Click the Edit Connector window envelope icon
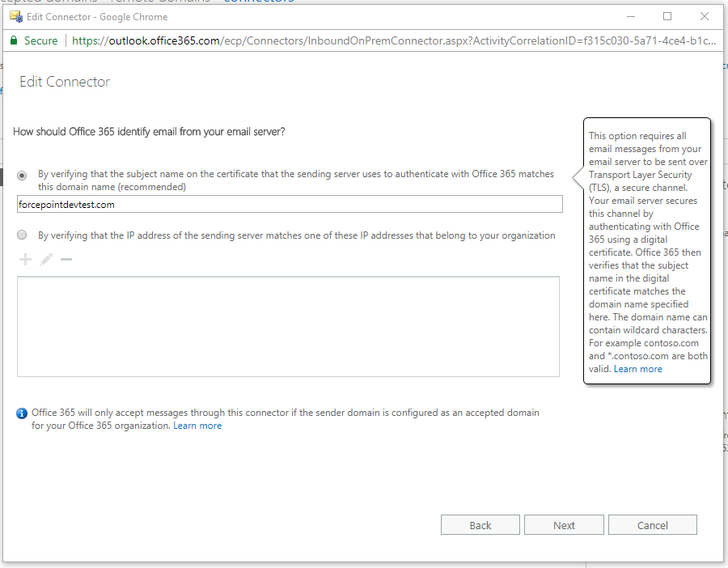This screenshot has width=728, height=568. pyautogui.click(x=16, y=17)
